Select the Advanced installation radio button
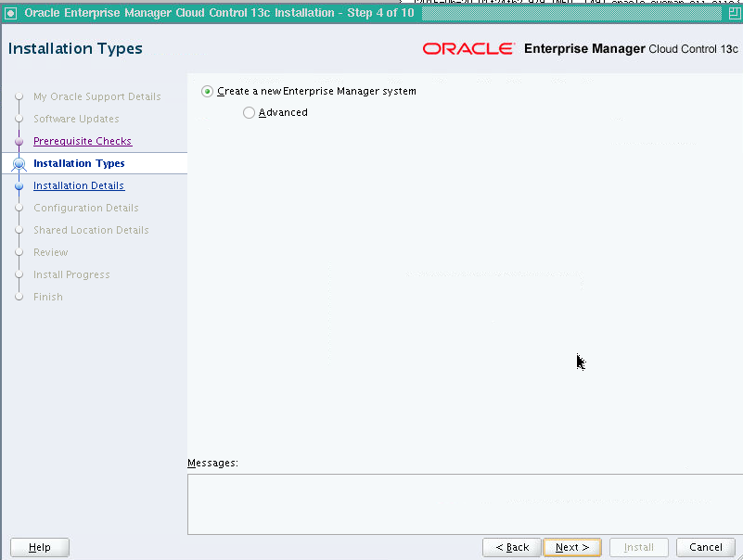743x560 pixels. pyautogui.click(x=249, y=113)
